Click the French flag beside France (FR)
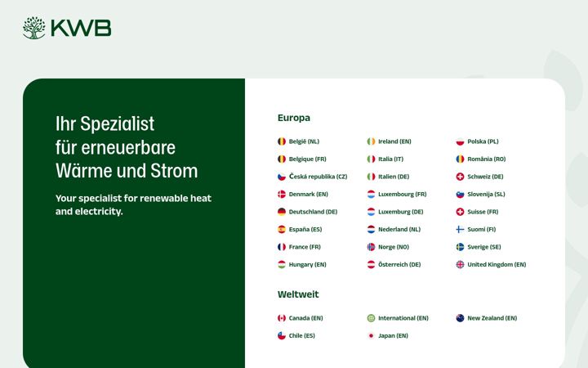The image size is (588, 368). tap(282, 247)
